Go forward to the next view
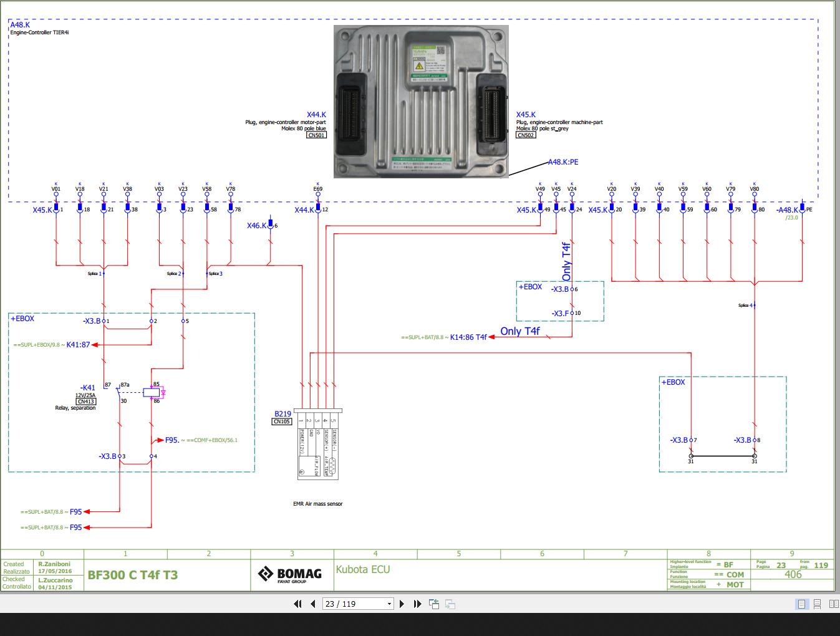The image size is (840, 636). (450, 604)
